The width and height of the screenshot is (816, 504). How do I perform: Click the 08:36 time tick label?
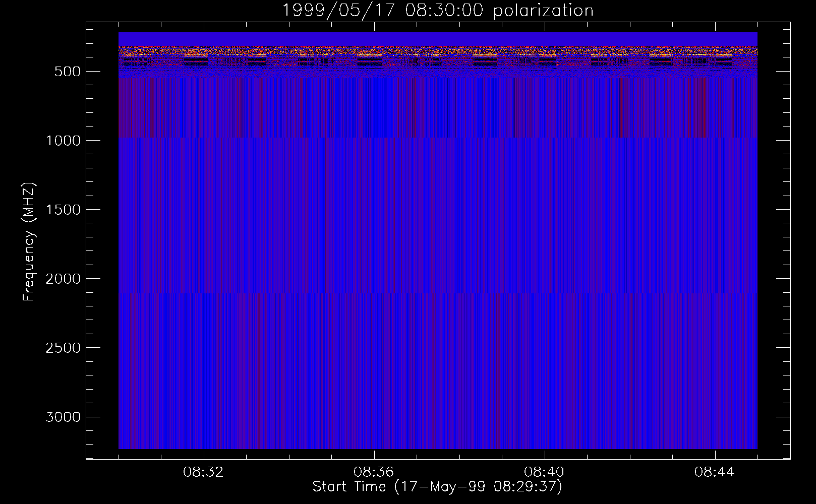(x=374, y=472)
